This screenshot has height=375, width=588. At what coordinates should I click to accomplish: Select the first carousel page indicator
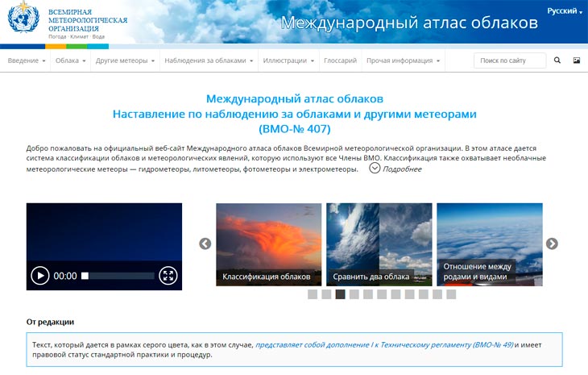pos(313,294)
